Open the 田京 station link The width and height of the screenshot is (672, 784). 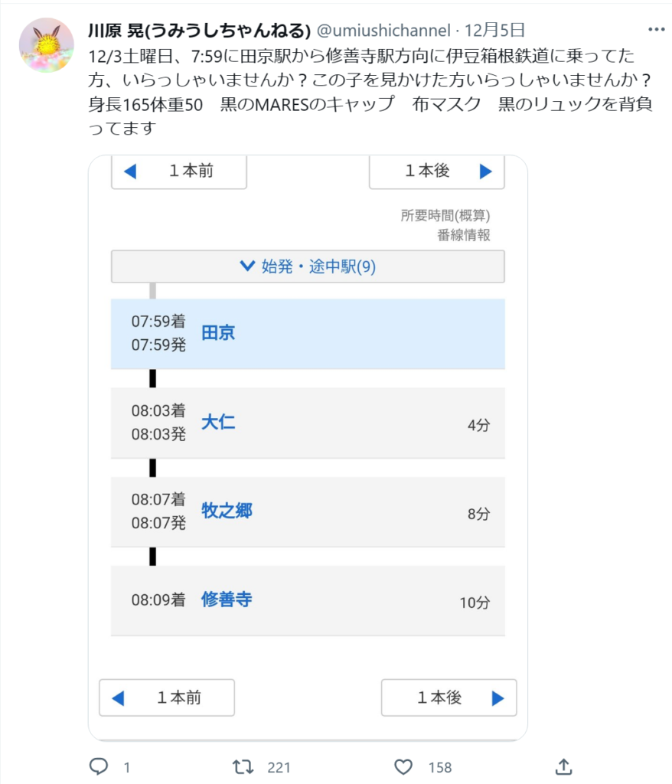[218, 332]
